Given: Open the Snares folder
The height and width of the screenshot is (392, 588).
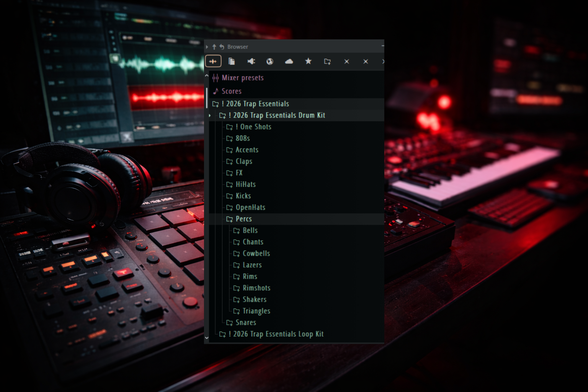Looking at the screenshot, I should coord(245,323).
